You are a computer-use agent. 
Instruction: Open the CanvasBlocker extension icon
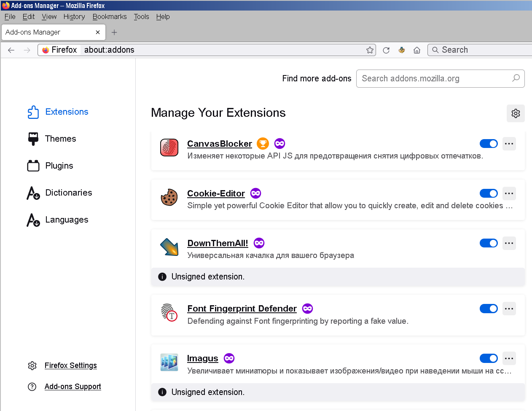169,148
